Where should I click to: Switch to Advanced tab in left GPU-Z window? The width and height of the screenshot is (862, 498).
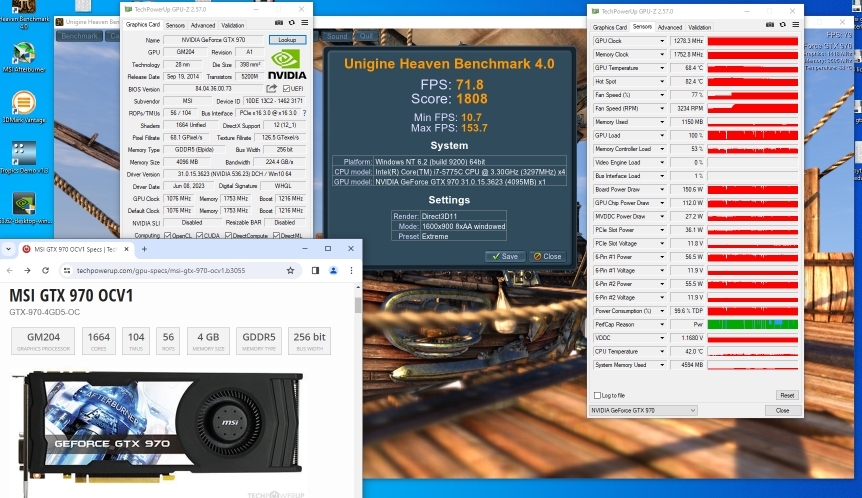tap(203, 25)
